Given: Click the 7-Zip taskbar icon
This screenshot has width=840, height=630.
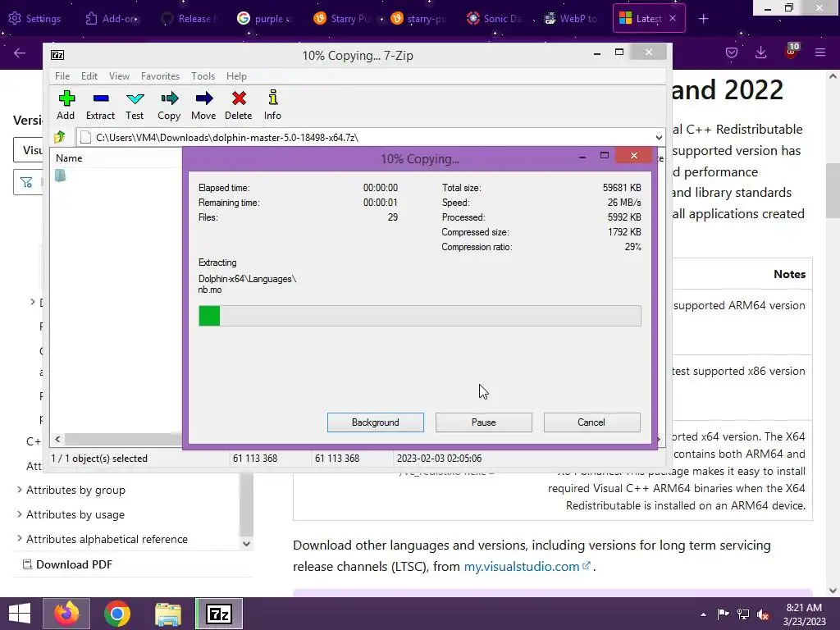Looking at the screenshot, I should click(218, 614).
